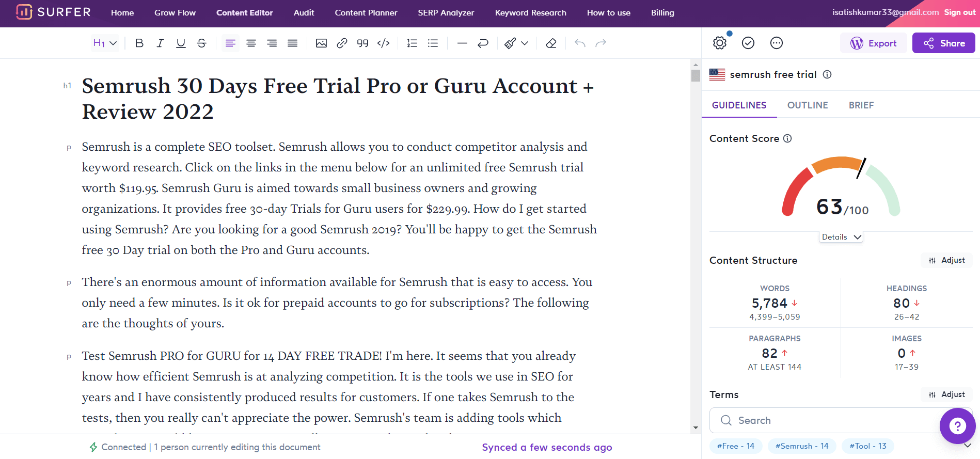
Task: Insert an image into the document
Action: click(321, 43)
